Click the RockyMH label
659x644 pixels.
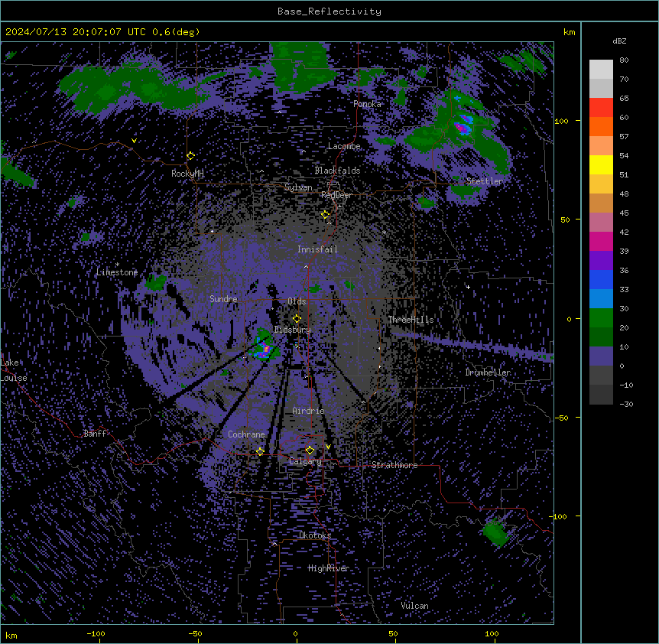187,173
